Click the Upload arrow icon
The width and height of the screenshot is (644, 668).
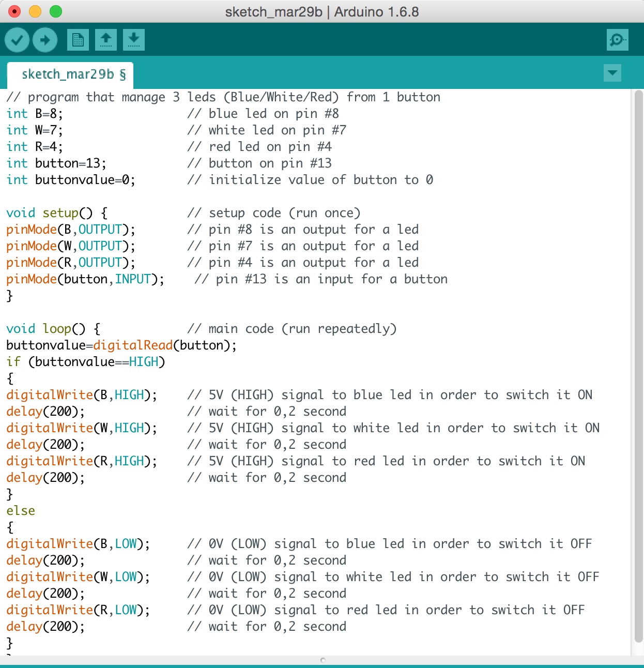(45, 40)
